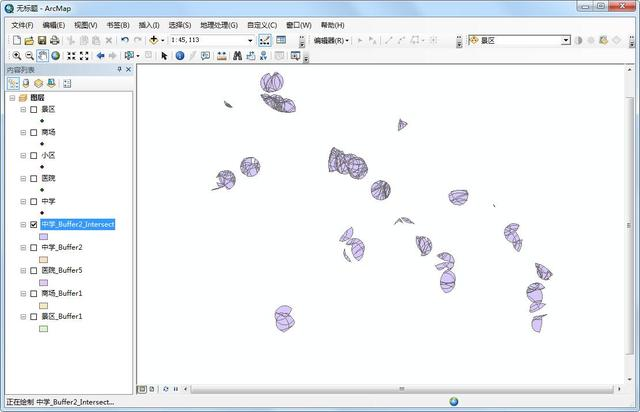Click Fixed Zoom Out arrows

click(84, 56)
